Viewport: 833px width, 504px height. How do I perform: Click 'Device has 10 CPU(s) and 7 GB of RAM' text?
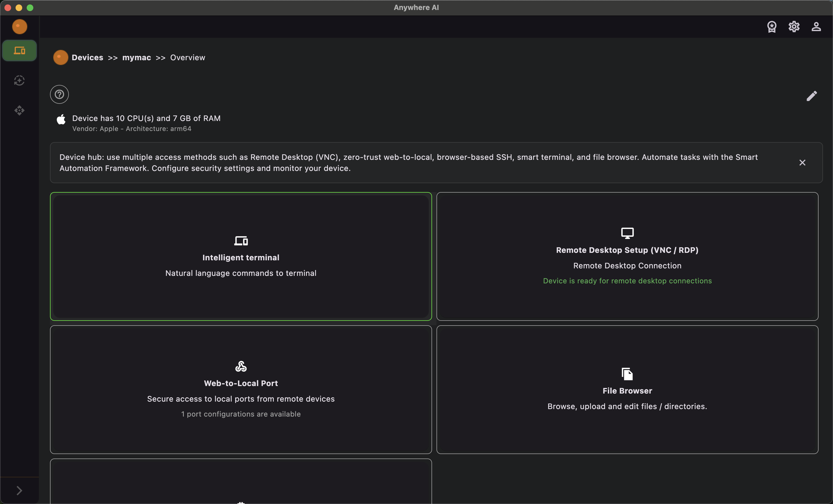[146, 118]
